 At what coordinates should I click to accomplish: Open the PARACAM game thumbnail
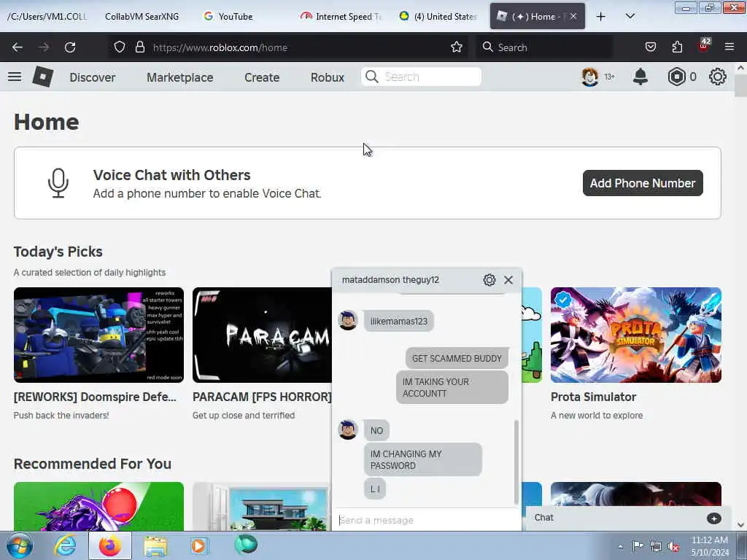pos(262,335)
